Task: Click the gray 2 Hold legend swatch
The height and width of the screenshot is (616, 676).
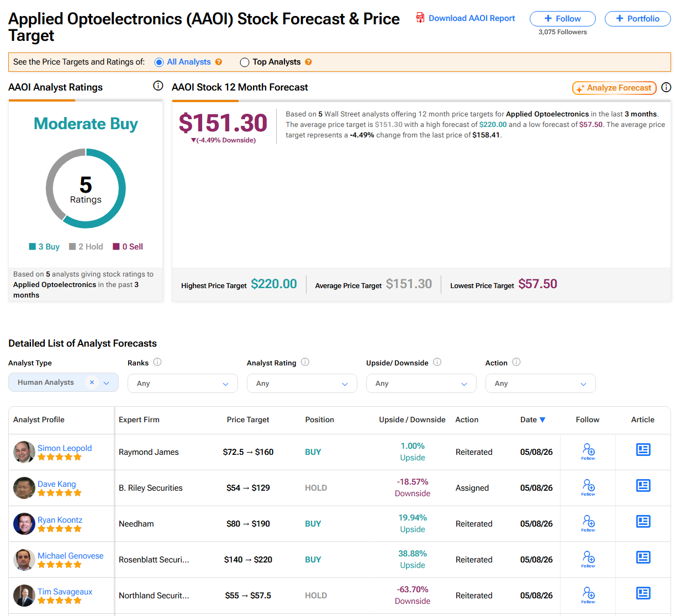Action: pyautogui.click(x=72, y=247)
